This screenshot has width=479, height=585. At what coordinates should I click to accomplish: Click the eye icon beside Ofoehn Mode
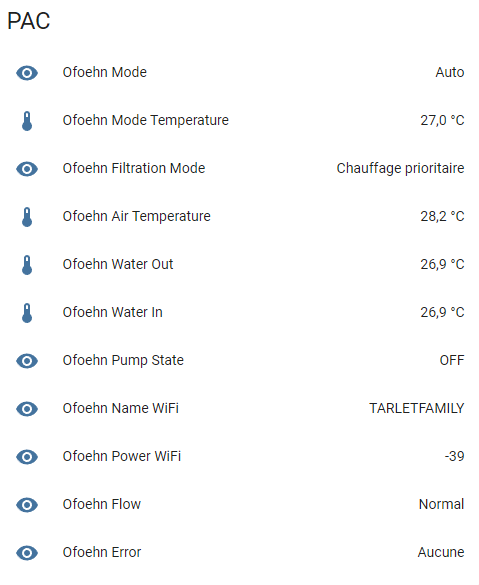tap(27, 73)
